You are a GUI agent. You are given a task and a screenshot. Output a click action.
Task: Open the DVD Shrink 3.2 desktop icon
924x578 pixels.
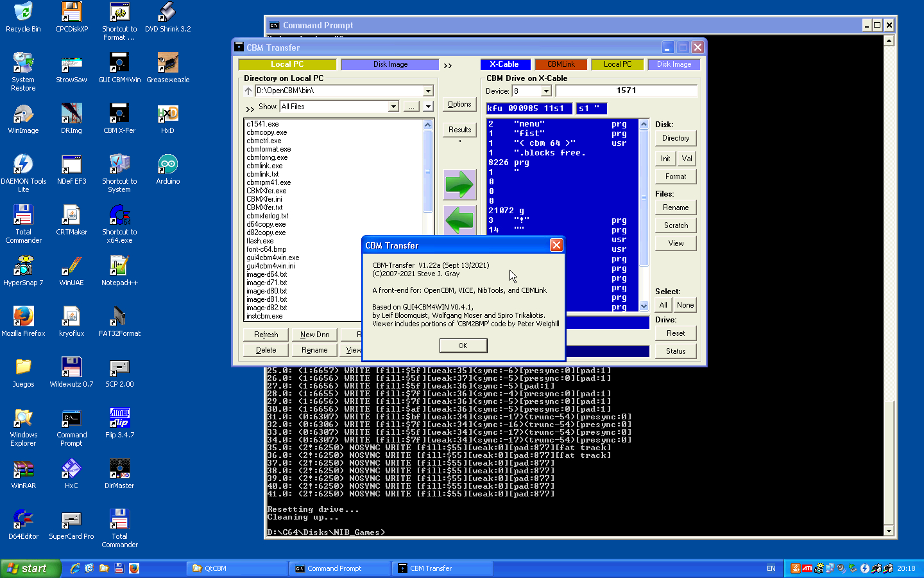tap(167, 17)
